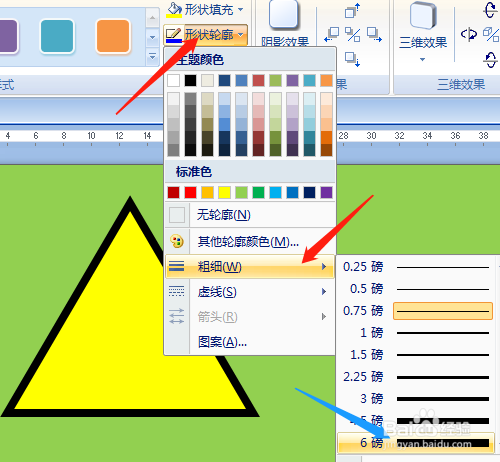Nudge shadow up icon
Viewport: 500px width, 462px height.
point(353,11)
